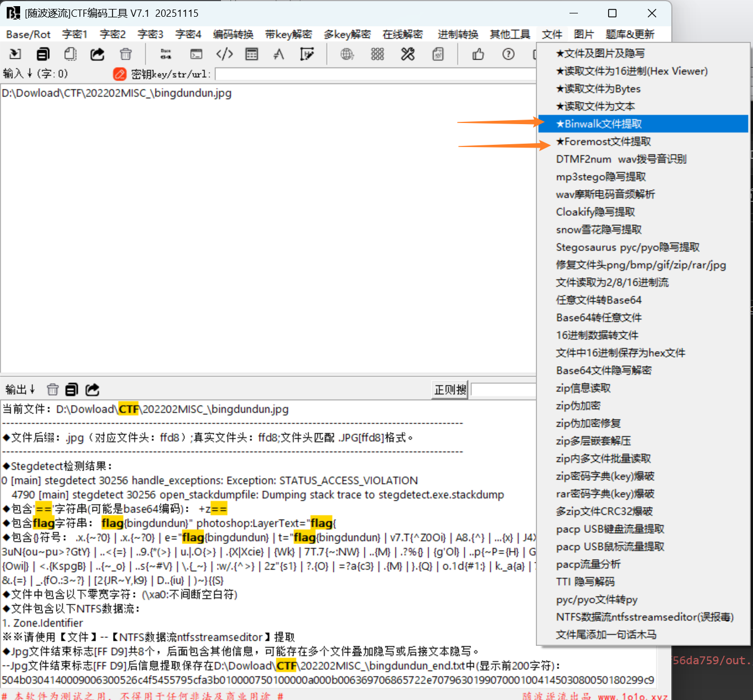Image resolution: width=753 pixels, height=700 pixels.
Task: Click the file path text in the input area
Action: coord(117,93)
